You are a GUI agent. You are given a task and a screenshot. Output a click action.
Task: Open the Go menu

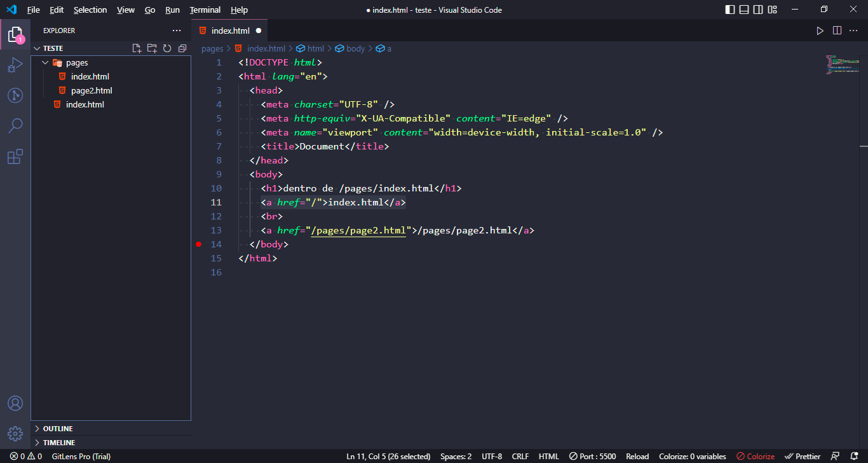click(150, 10)
